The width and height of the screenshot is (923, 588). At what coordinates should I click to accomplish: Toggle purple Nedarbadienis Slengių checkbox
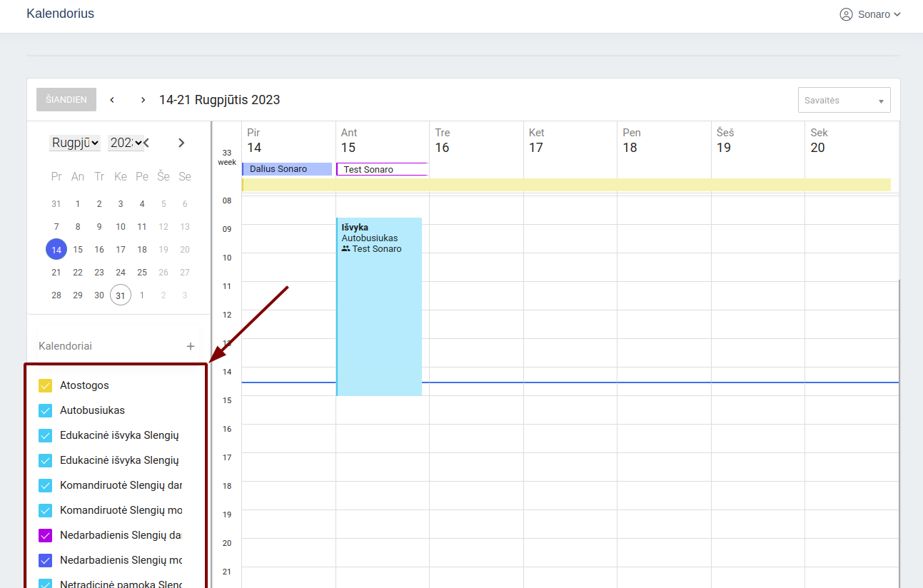tap(46, 535)
